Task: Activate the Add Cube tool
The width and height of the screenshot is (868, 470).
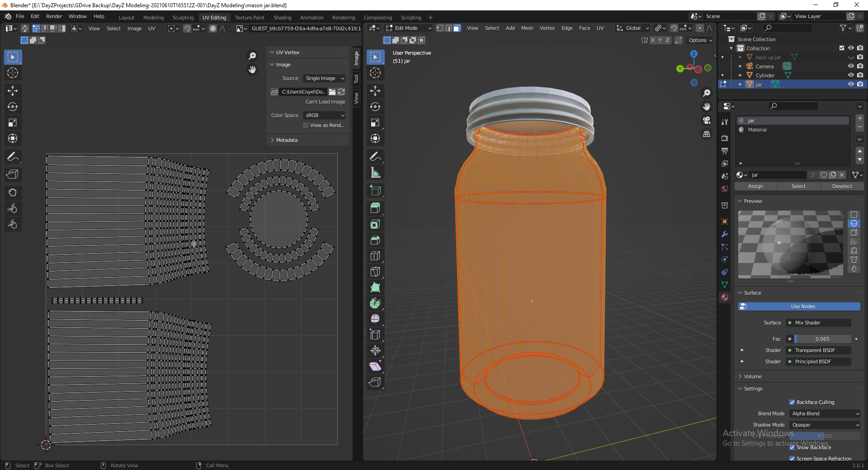Action: coord(375,190)
